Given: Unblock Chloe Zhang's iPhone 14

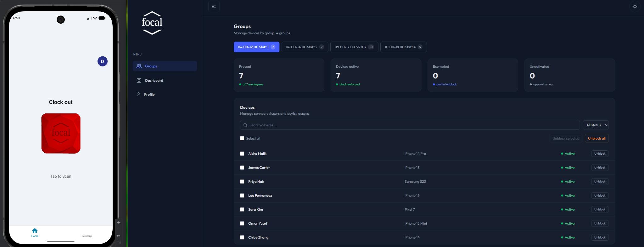Looking at the screenshot, I should click(x=600, y=238).
